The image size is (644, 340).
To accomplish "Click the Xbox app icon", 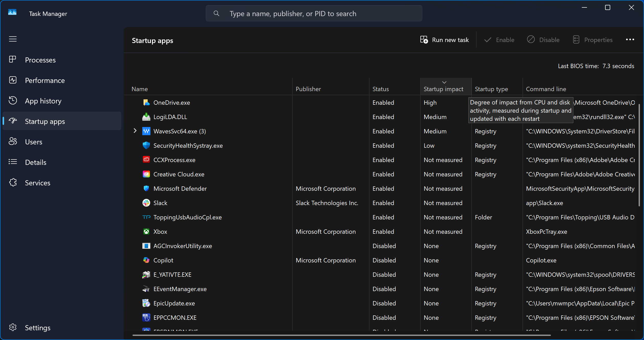I will tap(146, 231).
